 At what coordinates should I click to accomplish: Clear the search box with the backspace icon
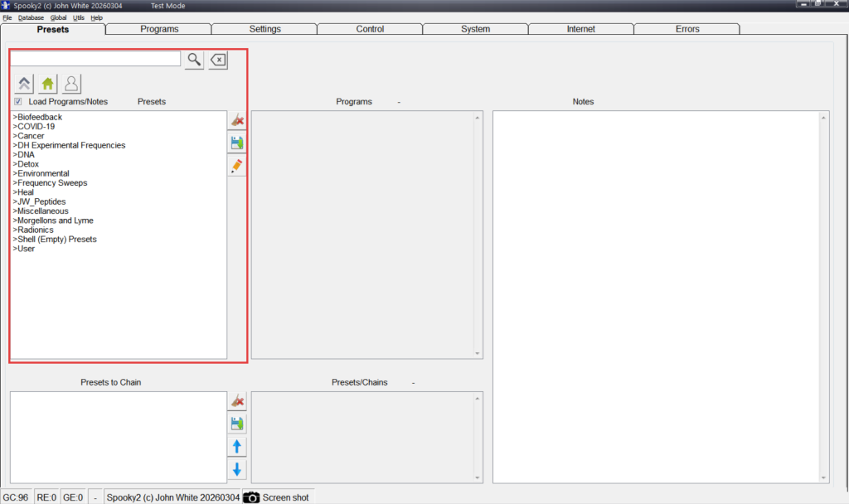coord(217,60)
